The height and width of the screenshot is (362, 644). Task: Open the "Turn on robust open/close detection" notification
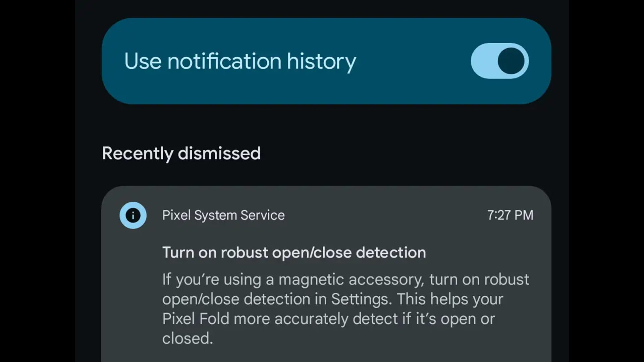tap(294, 252)
